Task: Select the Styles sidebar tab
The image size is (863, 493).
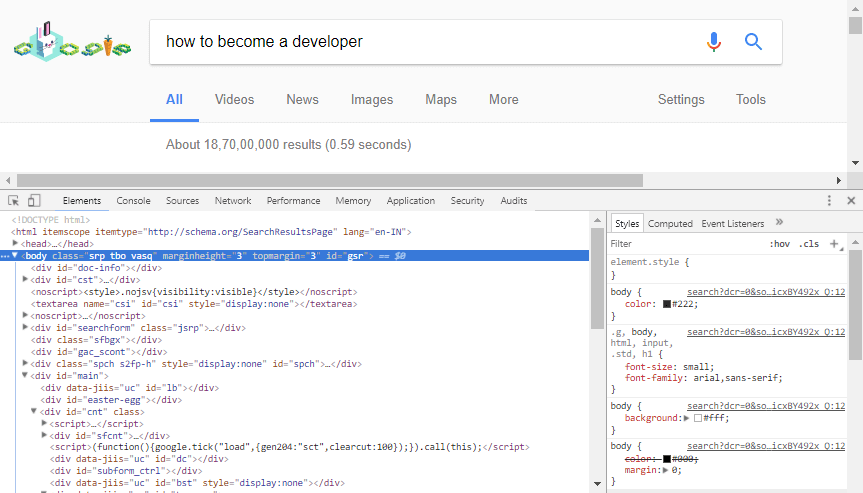Action: pos(627,223)
